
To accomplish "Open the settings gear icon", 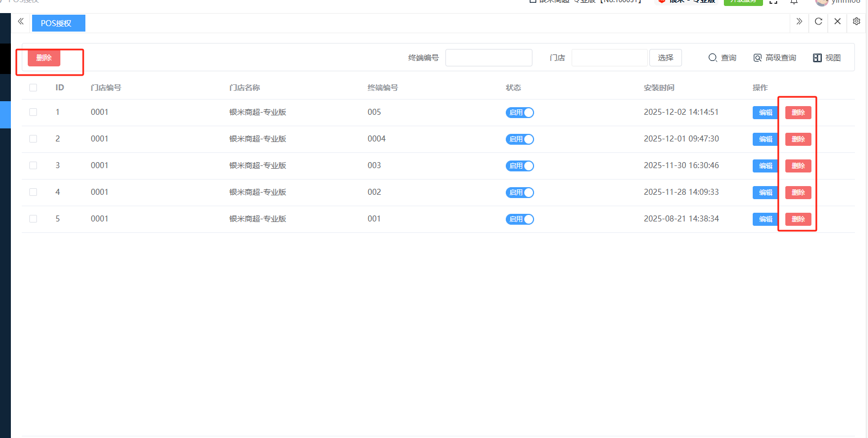I will tap(857, 22).
